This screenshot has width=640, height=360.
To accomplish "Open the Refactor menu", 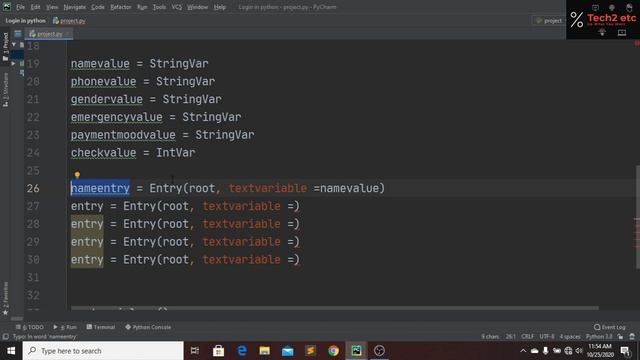I will [121, 7].
